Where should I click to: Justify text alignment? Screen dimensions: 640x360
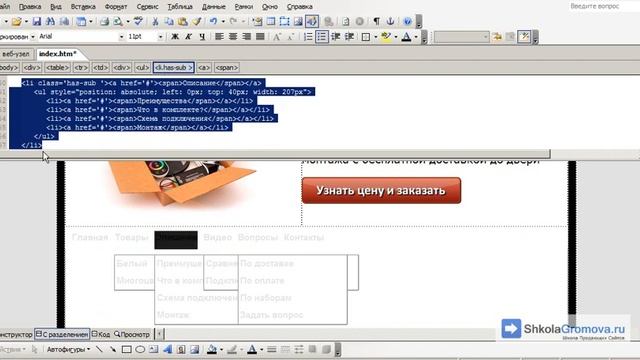tap(260, 37)
